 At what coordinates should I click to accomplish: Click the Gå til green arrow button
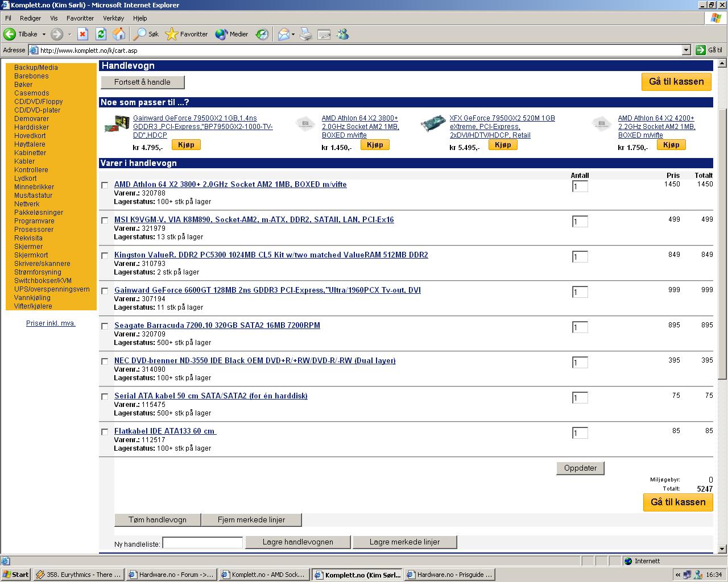(701, 50)
